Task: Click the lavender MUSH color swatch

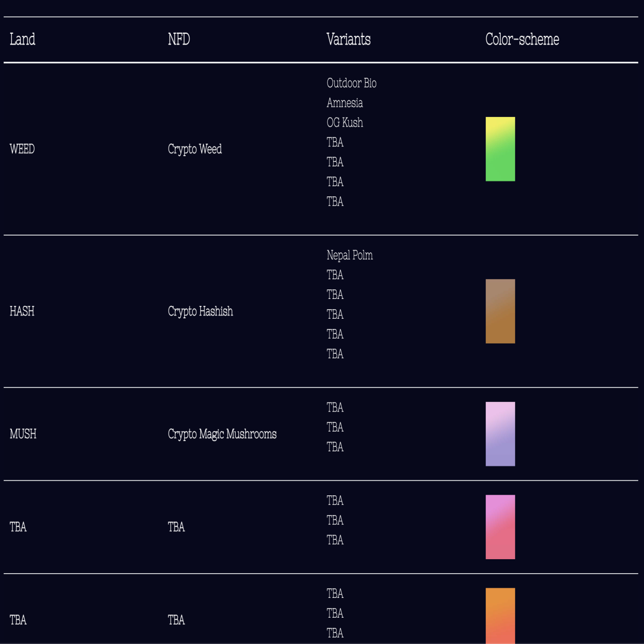Action: (x=500, y=434)
